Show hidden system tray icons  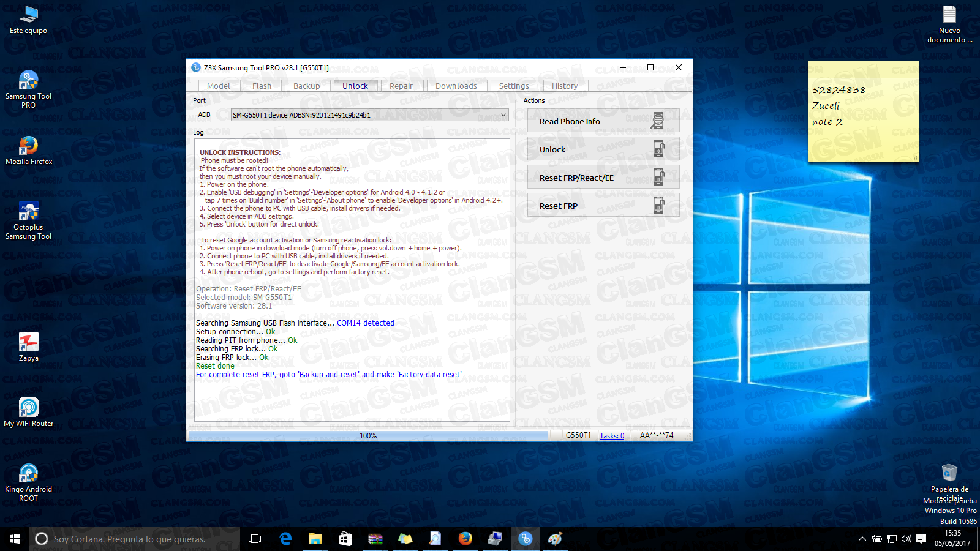862,539
